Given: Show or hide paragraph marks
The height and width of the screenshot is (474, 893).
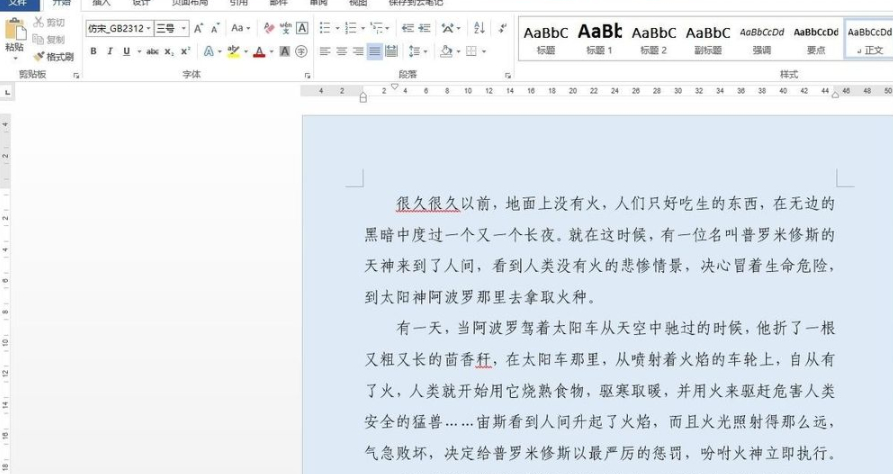Looking at the screenshot, I should (x=502, y=28).
